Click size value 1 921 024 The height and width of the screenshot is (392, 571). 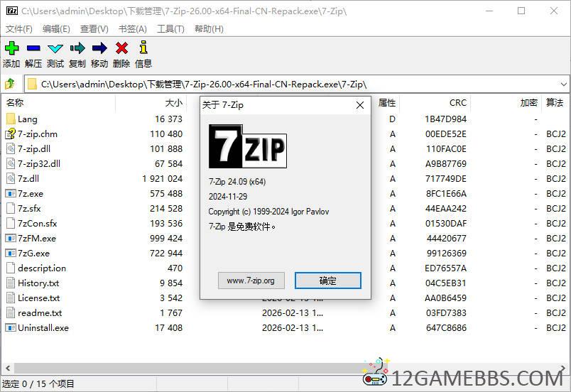[x=162, y=179]
